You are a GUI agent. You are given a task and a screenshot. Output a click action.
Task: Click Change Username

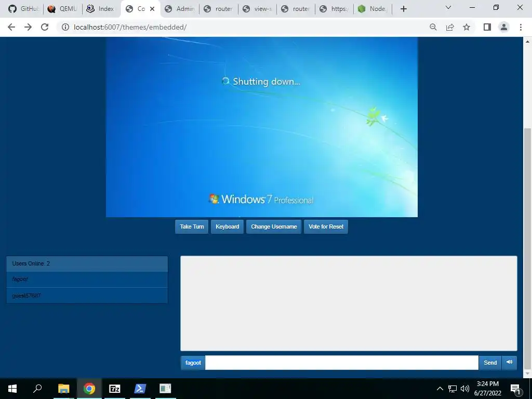click(274, 227)
